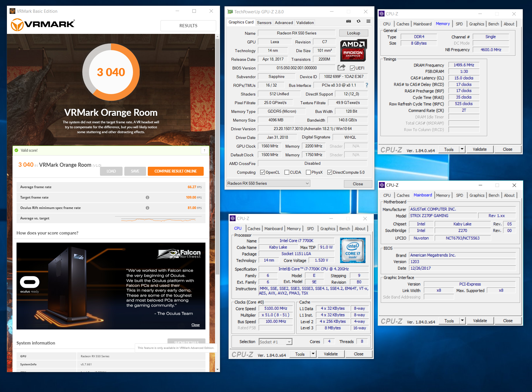Toggle the CUDA checkbox
532x392 pixels.
(x=287, y=172)
